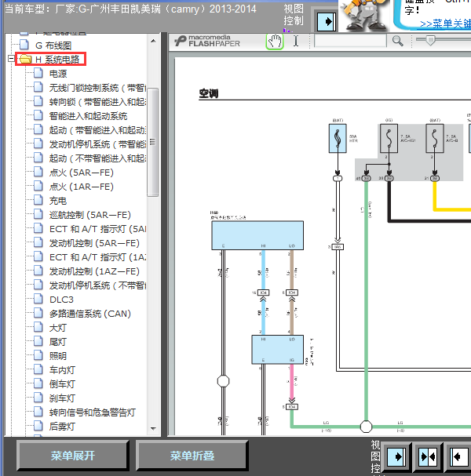The height and width of the screenshot is (476, 471).
Task: Click the page icon beside DLC3
Action: click(x=38, y=299)
